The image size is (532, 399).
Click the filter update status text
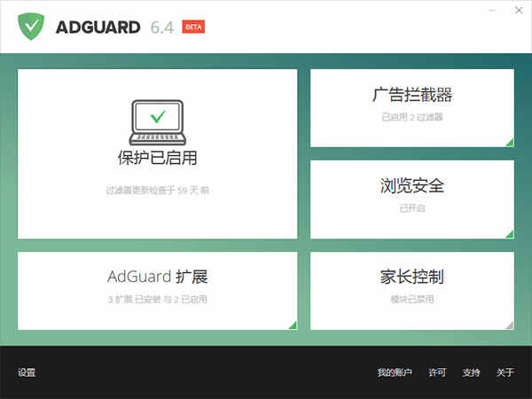[157, 190]
